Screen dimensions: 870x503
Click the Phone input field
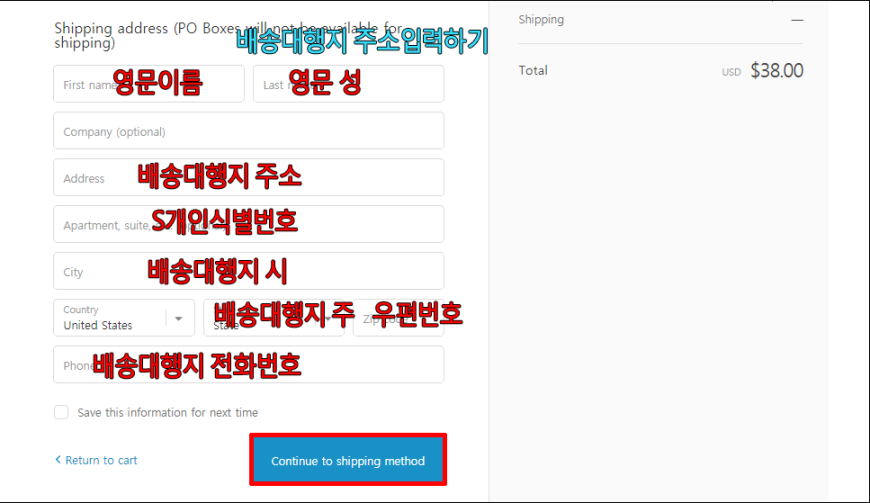[x=249, y=365]
